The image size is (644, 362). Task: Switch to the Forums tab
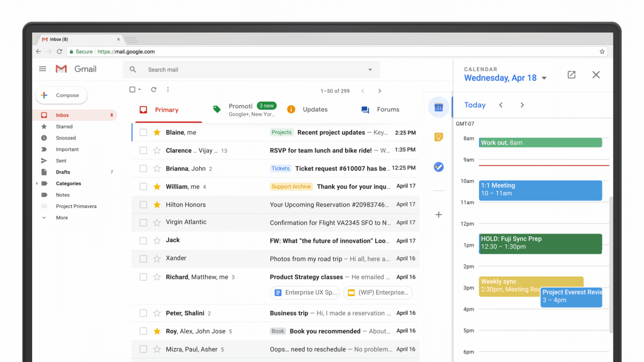380,110
